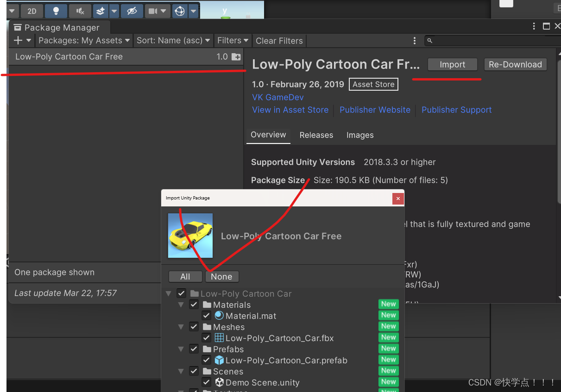This screenshot has width=561, height=392.
Task: Click the Material.mat material icon
Action: point(219,316)
